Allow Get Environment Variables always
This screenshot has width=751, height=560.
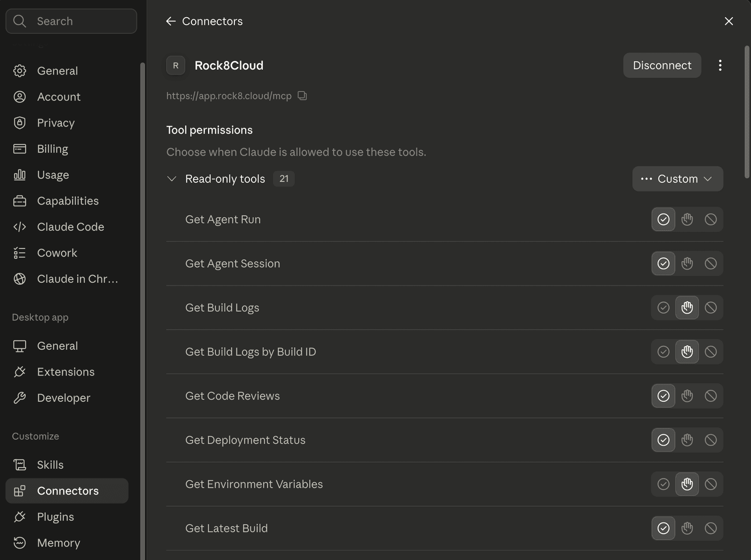[664, 484]
